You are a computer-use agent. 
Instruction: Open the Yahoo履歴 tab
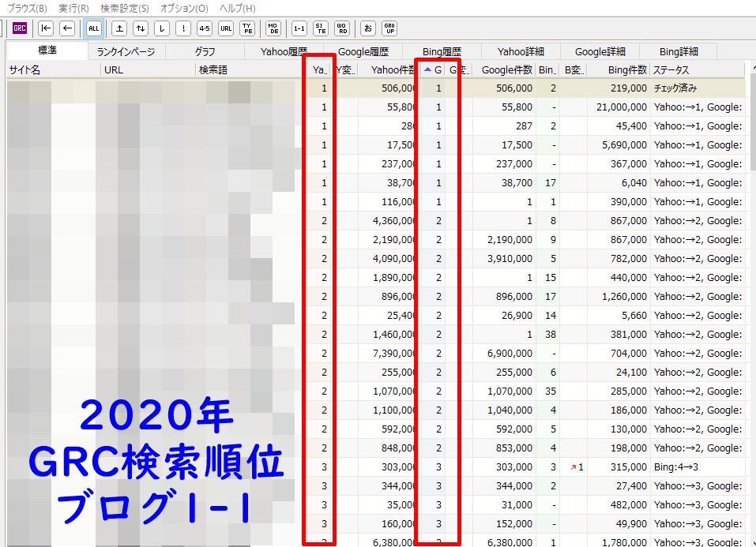[284, 51]
